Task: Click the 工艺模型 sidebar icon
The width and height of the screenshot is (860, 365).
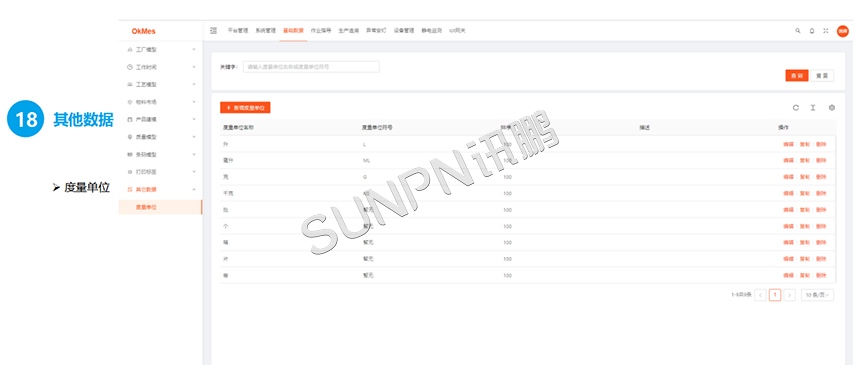Action: pyautogui.click(x=130, y=85)
